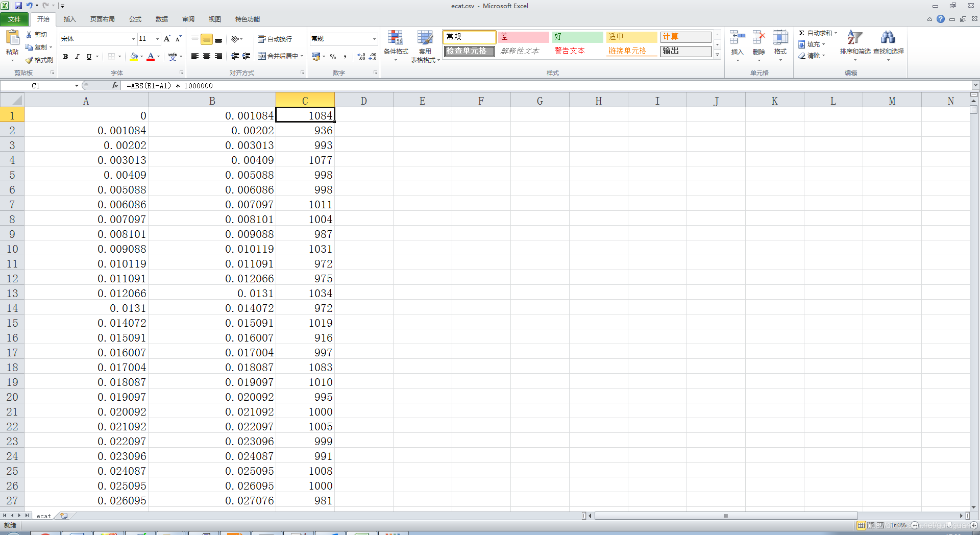Apply the Good (好) cell style

[577, 37]
